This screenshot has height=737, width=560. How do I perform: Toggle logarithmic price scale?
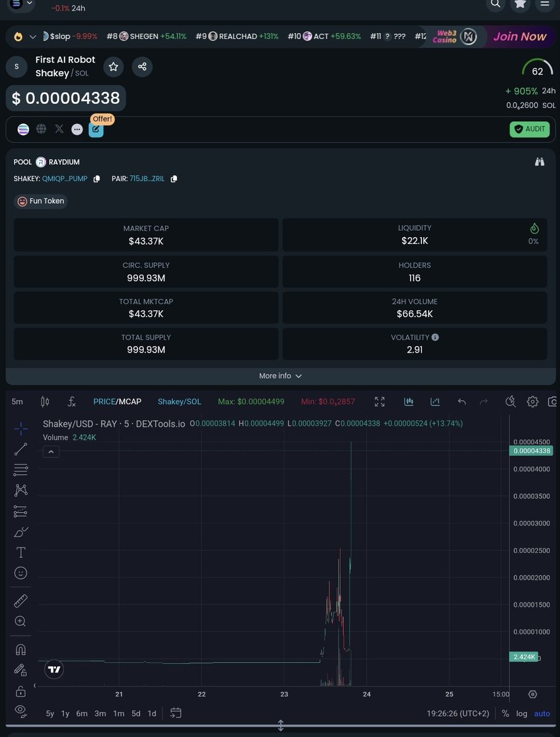pyautogui.click(x=521, y=713)
